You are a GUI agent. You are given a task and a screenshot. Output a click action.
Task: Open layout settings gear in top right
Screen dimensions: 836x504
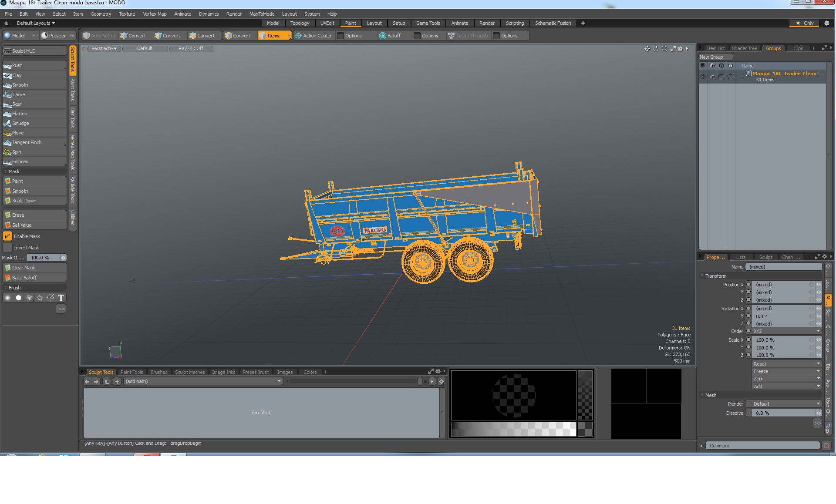[826, 23]
